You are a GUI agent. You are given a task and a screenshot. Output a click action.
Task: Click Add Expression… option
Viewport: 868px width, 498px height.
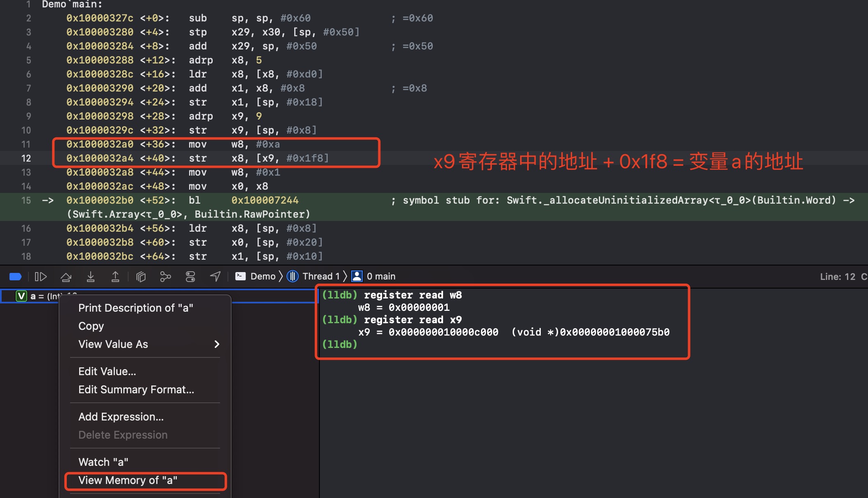click(121, 417)
